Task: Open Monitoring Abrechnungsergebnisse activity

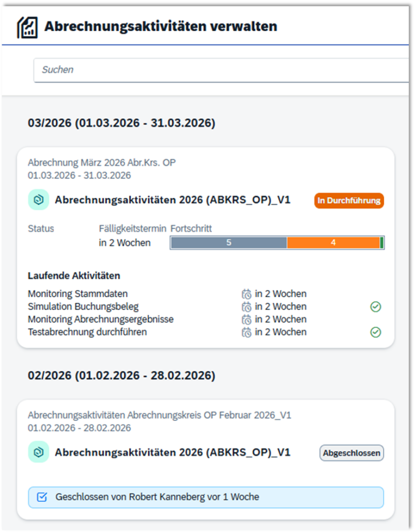Action: tap(100, 320)
